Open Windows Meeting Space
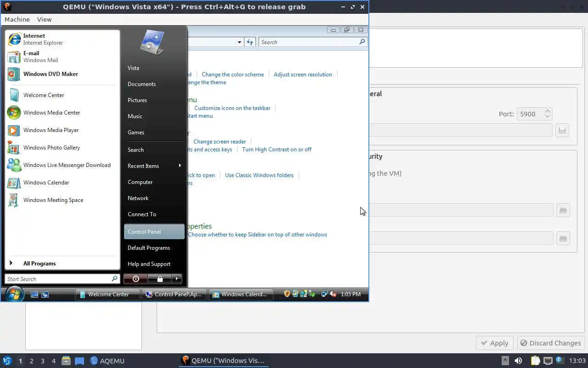588x368 pixels. pyautogui.click(x=62, y=200)
